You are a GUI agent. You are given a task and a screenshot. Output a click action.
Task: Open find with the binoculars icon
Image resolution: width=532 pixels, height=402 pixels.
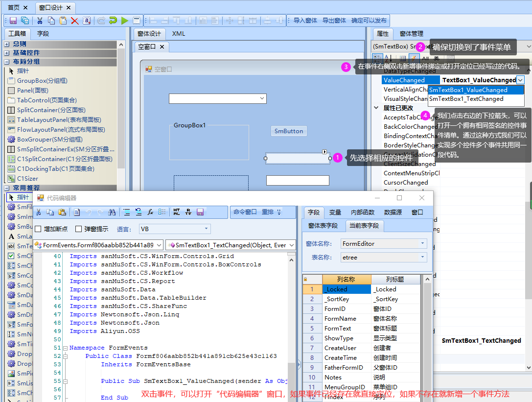coord(112,212)
